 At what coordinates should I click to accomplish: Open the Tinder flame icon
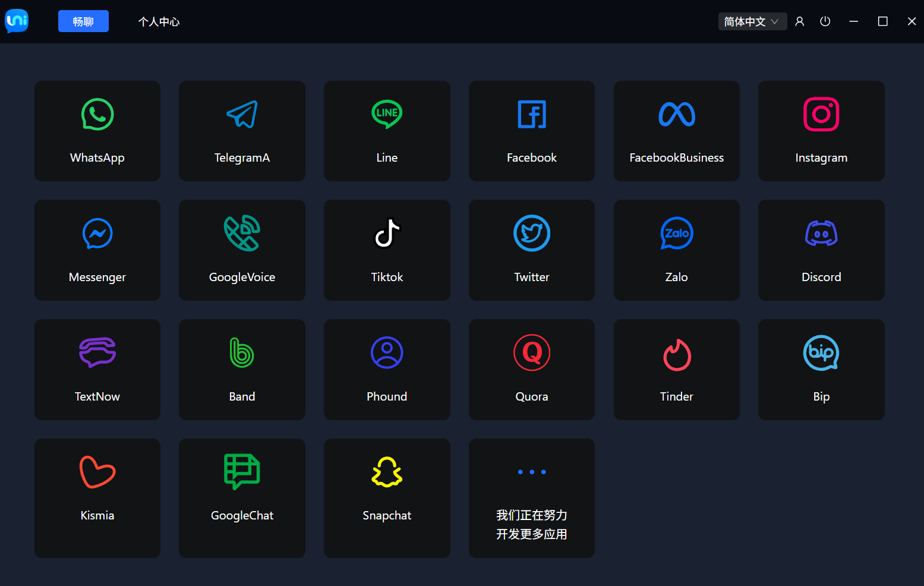click(677, 354)
